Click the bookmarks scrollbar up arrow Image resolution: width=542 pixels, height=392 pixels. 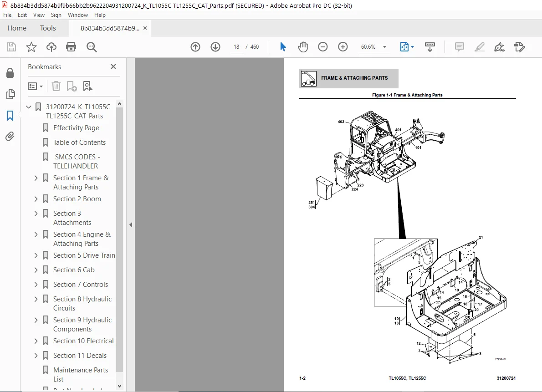[x=120, y=104]
